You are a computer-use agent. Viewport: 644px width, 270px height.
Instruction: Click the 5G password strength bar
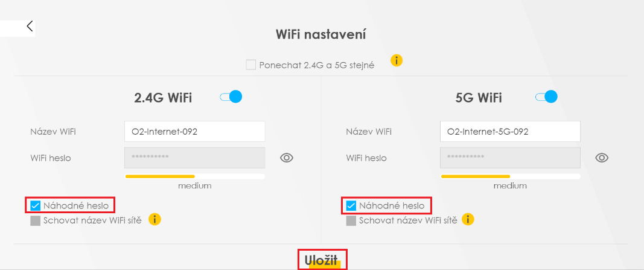point(510,176)
